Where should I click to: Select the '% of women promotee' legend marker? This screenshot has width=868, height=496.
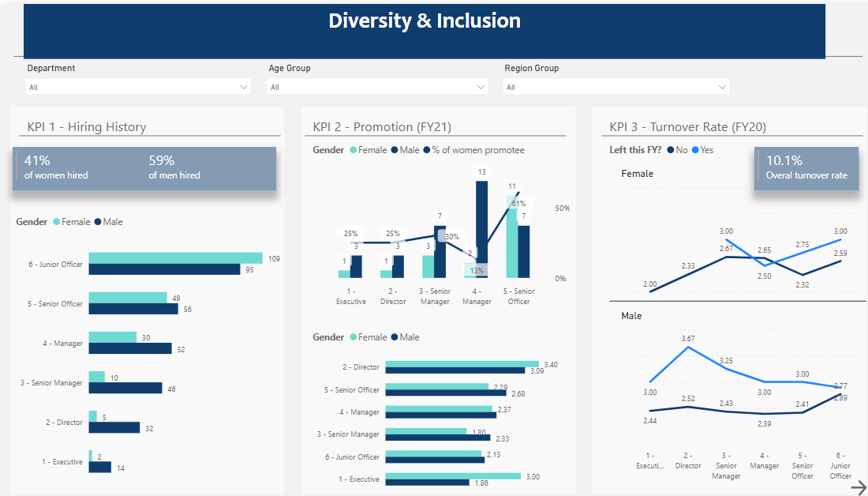pyautogui.click(x=427, y=150)
